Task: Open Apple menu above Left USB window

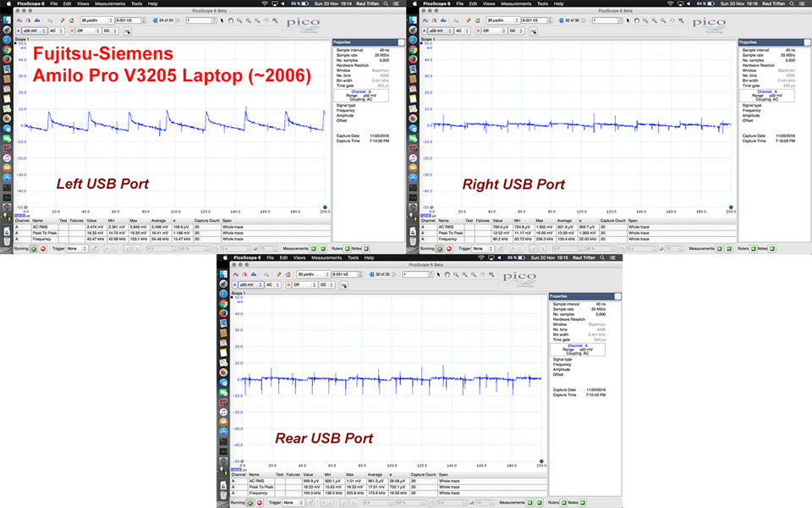Action: [x=8, y=3]
